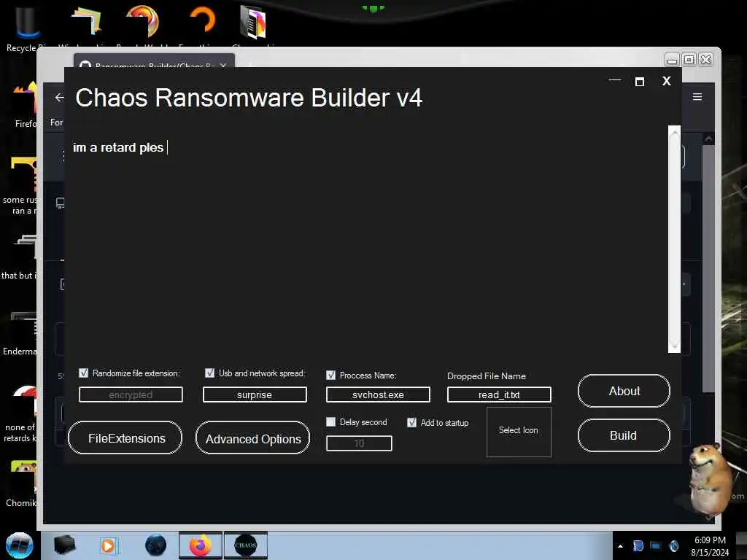Click the note text area scrollbar
The image size is (747, 560).
[x=674, y=239]
